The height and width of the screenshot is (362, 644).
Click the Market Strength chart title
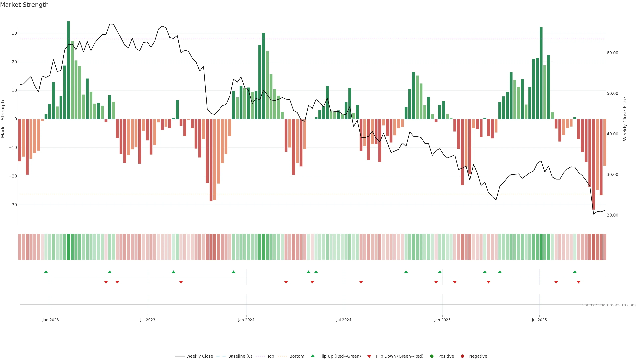(24, 5)
